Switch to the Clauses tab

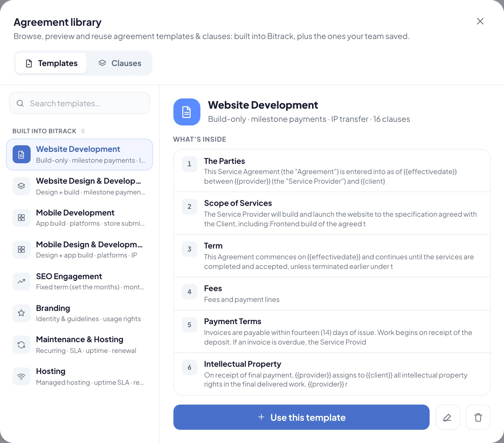tap(120, 63)
